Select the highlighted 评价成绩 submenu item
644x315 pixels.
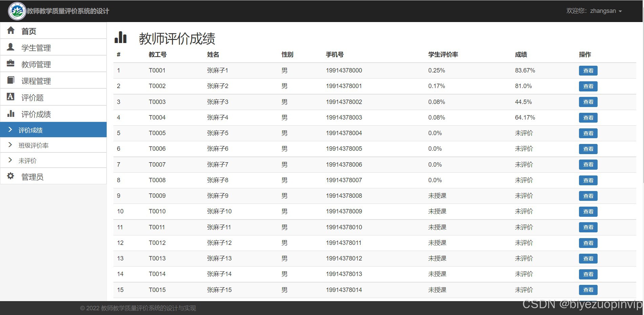tap(53, 130)
